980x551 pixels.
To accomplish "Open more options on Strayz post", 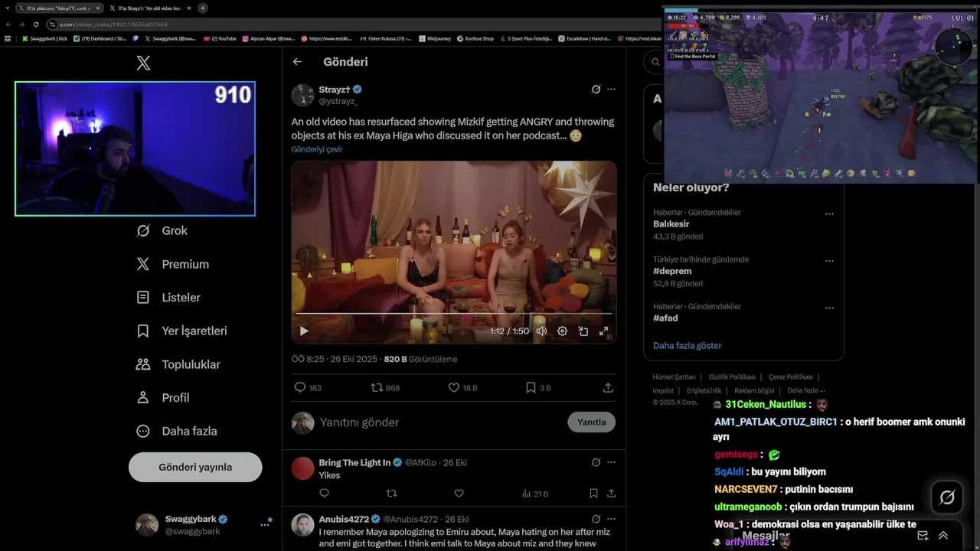I will click(611, 90).
